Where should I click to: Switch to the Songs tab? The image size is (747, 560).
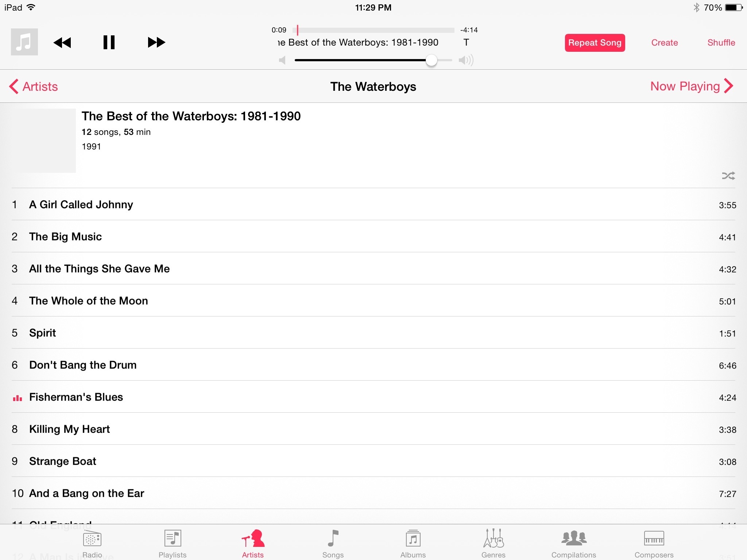[333, 544]
